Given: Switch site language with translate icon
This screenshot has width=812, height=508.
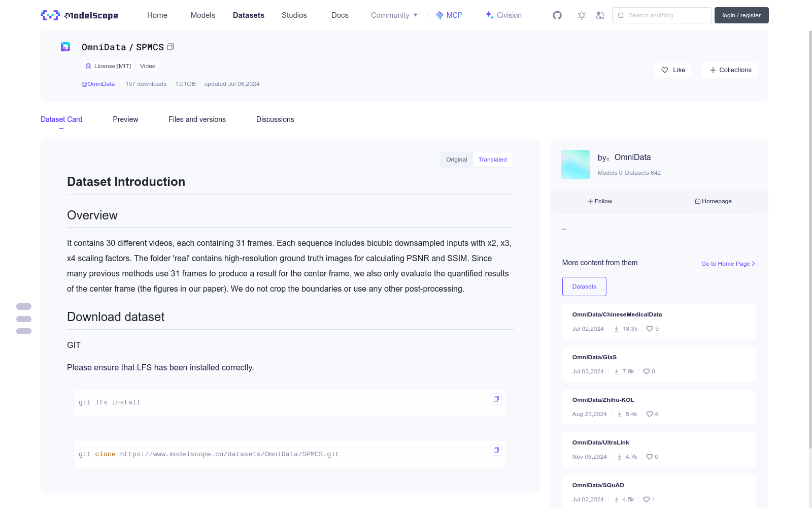Looking at the screenshot, I should pyautogui.click(x=600, y=15).
